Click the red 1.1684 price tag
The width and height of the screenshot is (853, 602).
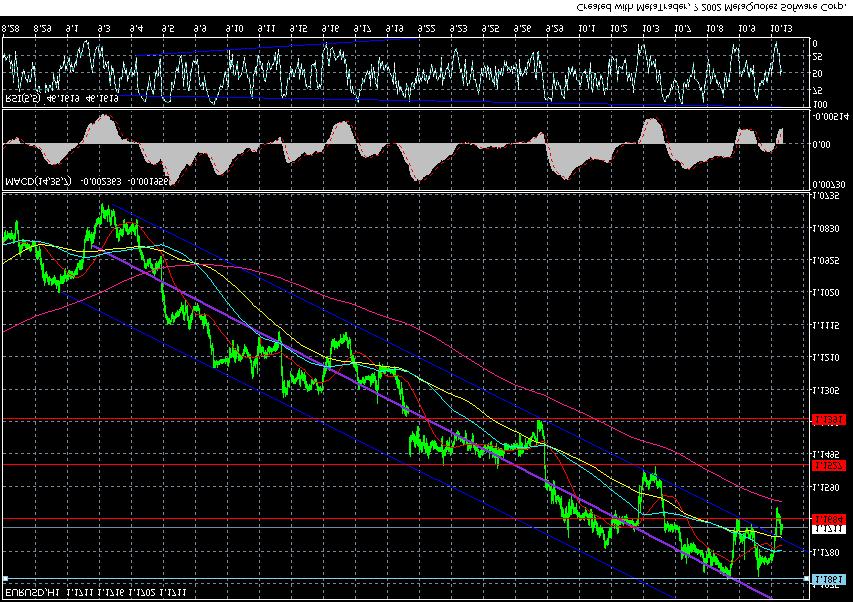(828, 519)
